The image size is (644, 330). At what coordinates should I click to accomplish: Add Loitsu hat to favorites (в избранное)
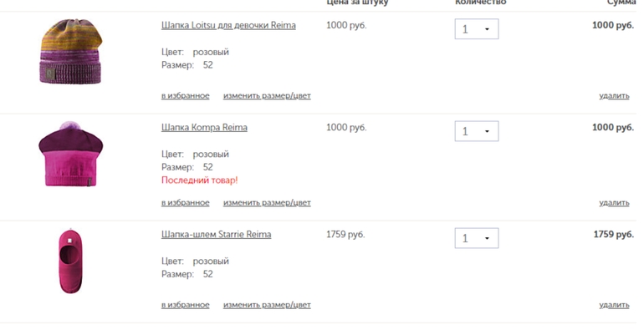pyautogui.click(x=185, y=96)
